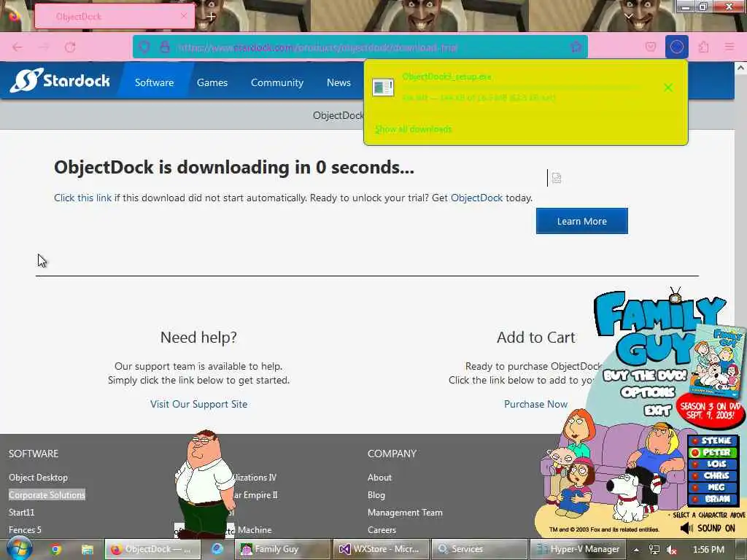Click the ObjectDock setup file icon
Viewport: 747px width, 560px height.
pos(383,87)
